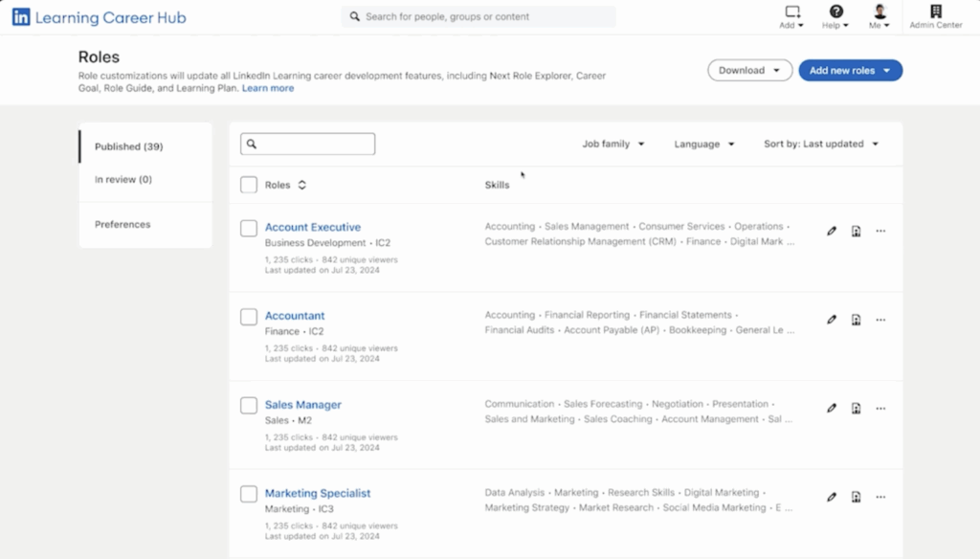Follow the Learn more link
Viewport: 980px width, 559px height.
coord(268,89)
